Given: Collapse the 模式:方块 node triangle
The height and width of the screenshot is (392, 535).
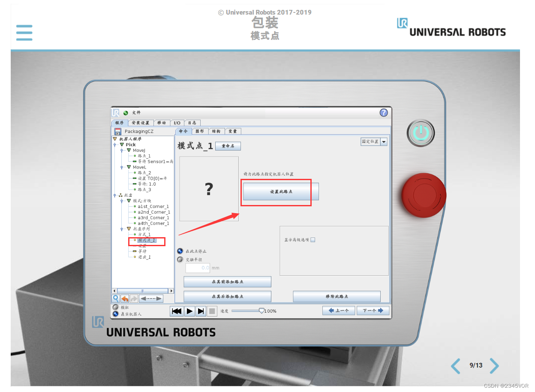Looking at the screenshot, I should pyautogui.click(x=129, y=200).
